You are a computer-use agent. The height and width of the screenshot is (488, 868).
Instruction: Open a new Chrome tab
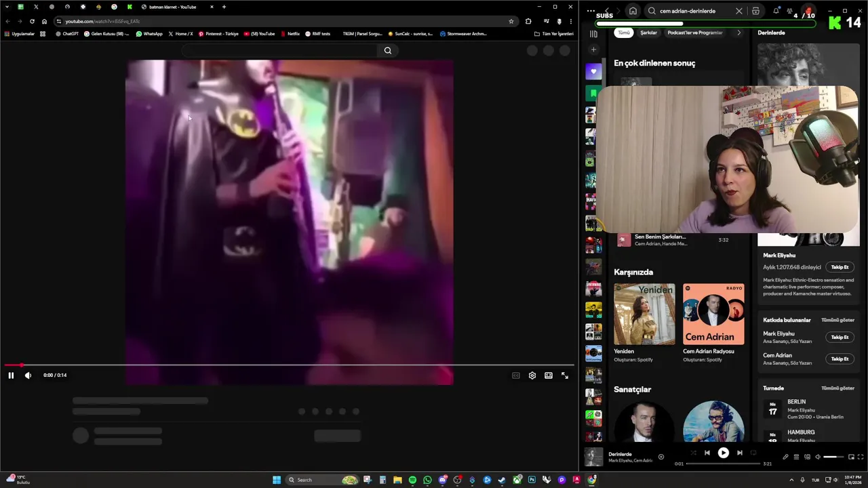(224, 7)
